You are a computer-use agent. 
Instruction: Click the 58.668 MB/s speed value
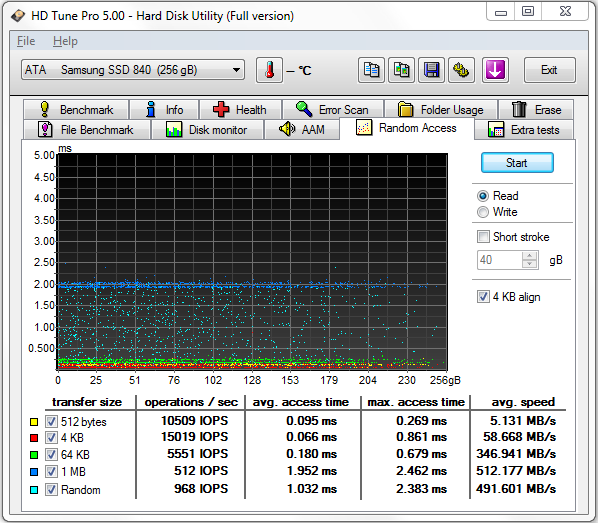pos(519,437)
